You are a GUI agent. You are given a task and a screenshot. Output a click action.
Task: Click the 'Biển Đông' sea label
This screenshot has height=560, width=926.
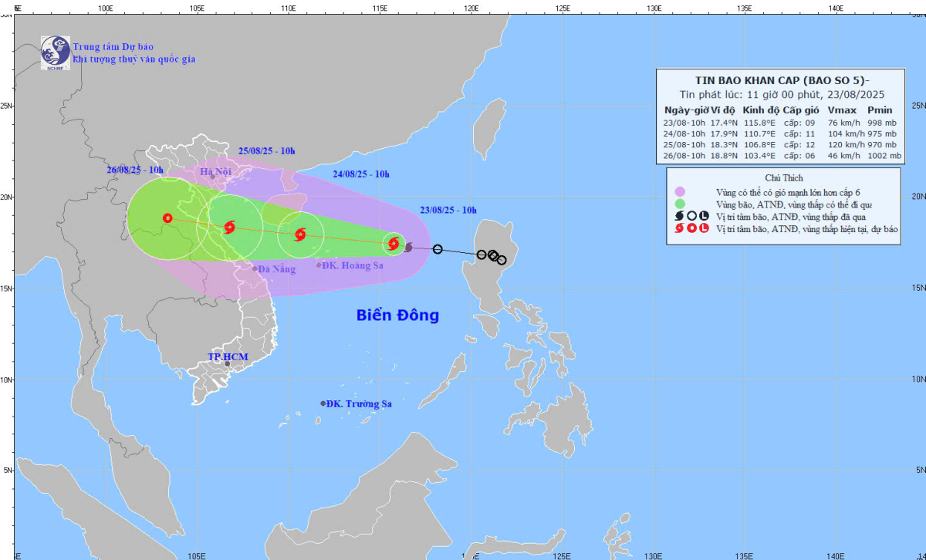pyautogui.click(x=397, y=315)
